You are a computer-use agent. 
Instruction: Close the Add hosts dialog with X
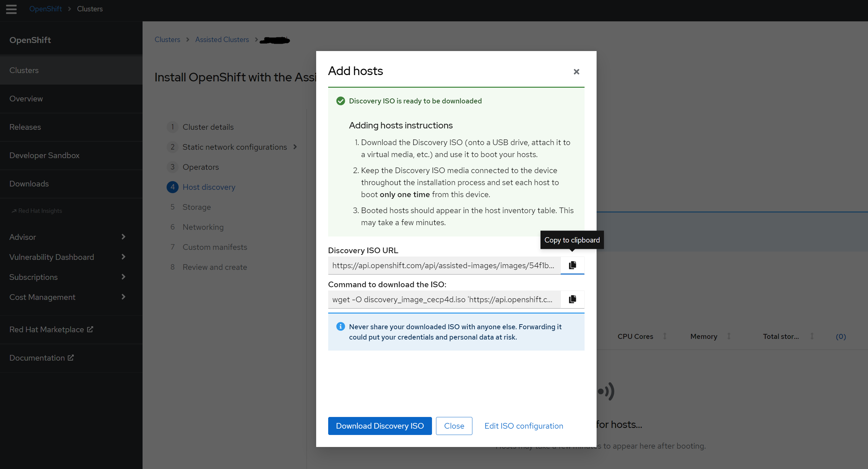[576, 72]
